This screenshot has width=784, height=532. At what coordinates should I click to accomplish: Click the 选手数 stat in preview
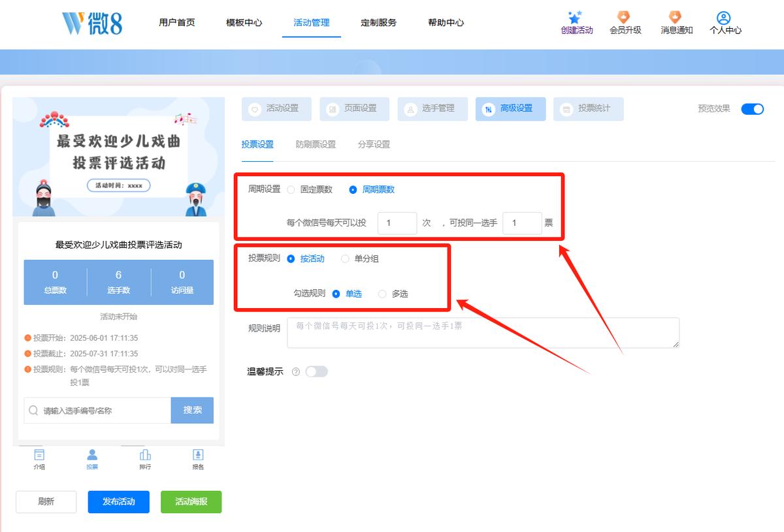point(118,282)
